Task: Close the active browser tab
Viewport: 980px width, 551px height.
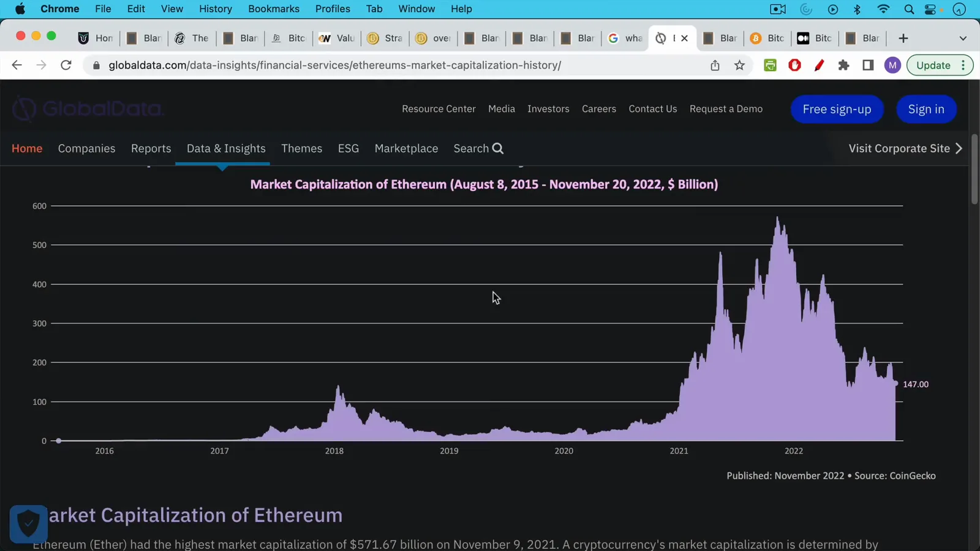Action: coord(685,38)
